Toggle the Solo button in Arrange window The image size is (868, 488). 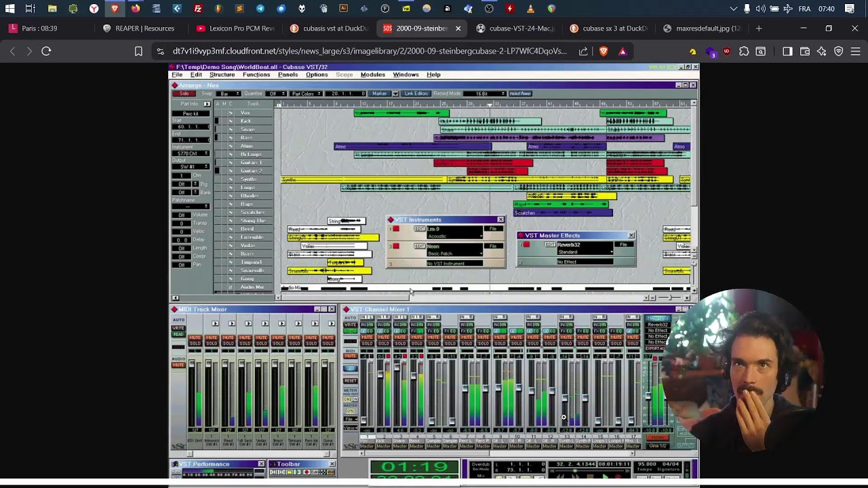184,94
